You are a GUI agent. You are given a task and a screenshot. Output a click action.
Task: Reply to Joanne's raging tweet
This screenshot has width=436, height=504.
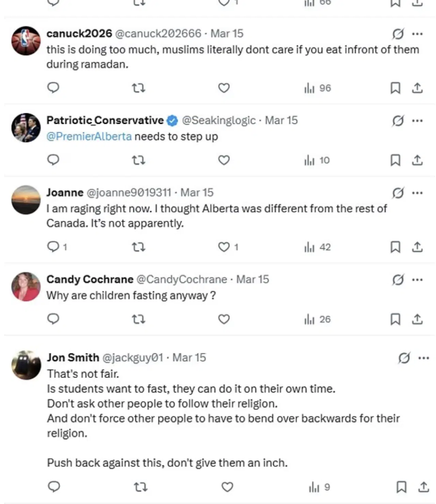(53, 247)
